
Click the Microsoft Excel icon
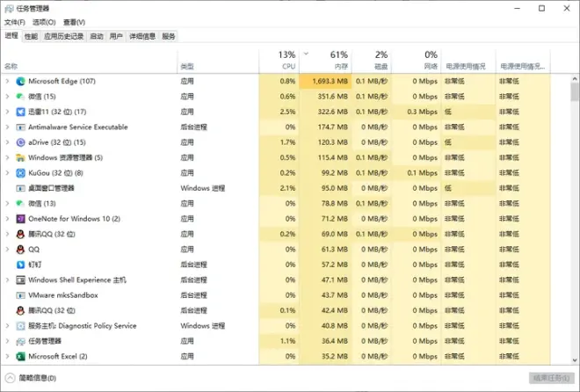tap(20, 357)
